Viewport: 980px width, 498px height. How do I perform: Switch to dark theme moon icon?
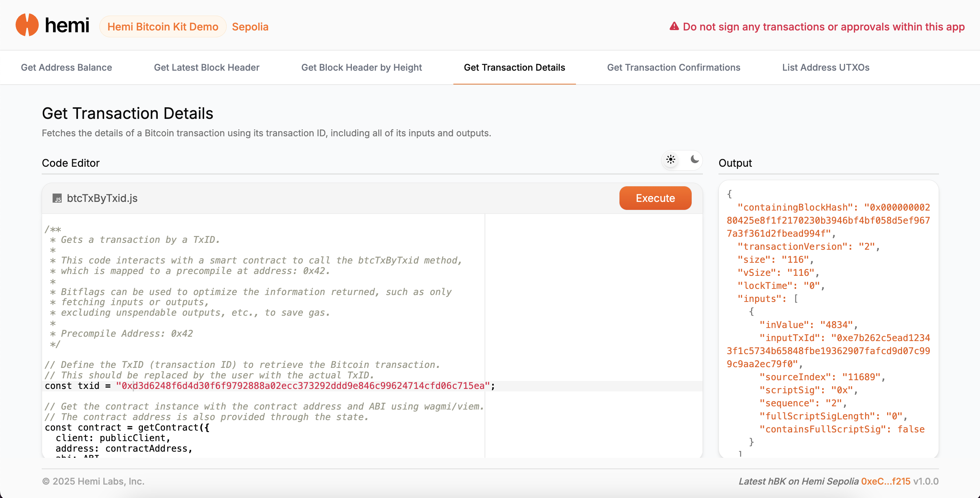pyautogui.click(x=694, y=160)
